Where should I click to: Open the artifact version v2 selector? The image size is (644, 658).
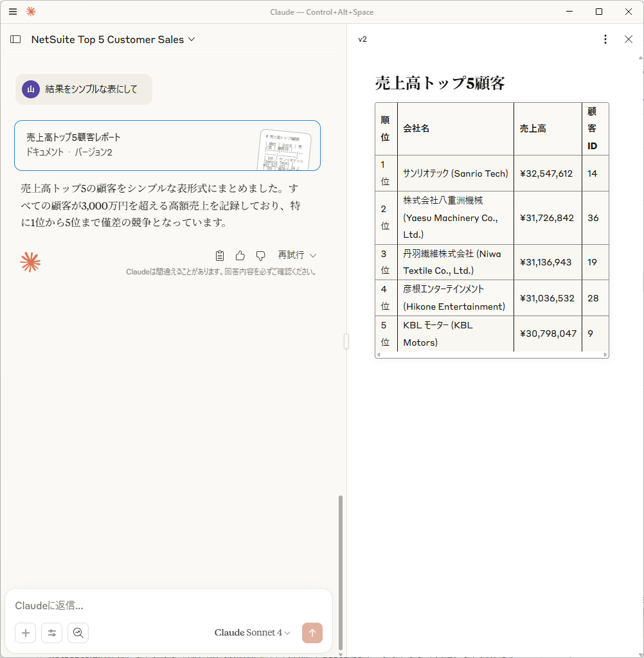coord(362,39)
